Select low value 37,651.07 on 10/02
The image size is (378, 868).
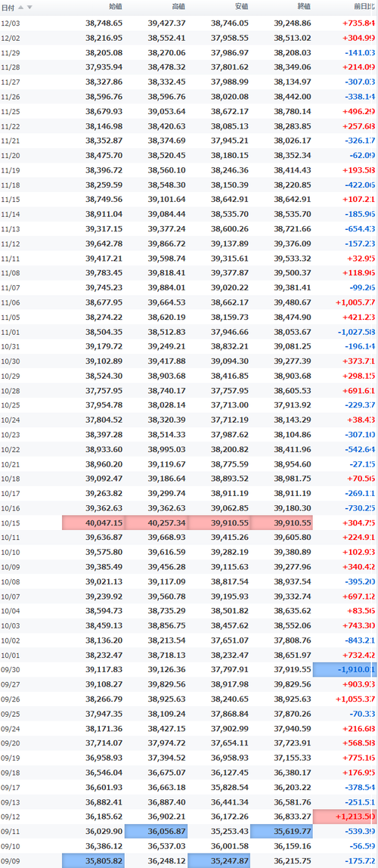click(x=230, y=640)
